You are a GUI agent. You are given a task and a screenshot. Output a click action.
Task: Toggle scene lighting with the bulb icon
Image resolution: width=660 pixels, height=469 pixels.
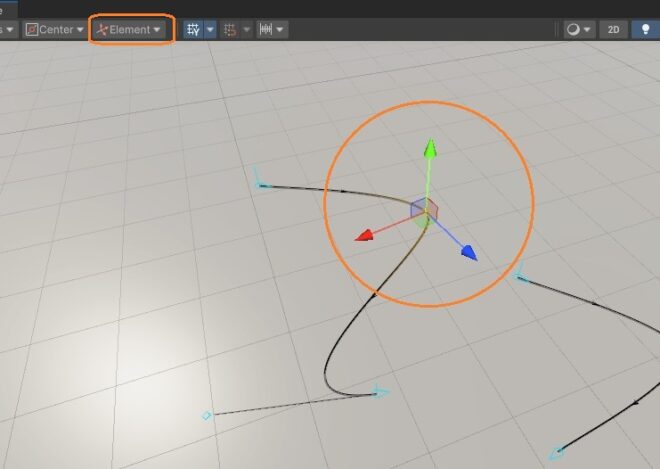(645, 29)
